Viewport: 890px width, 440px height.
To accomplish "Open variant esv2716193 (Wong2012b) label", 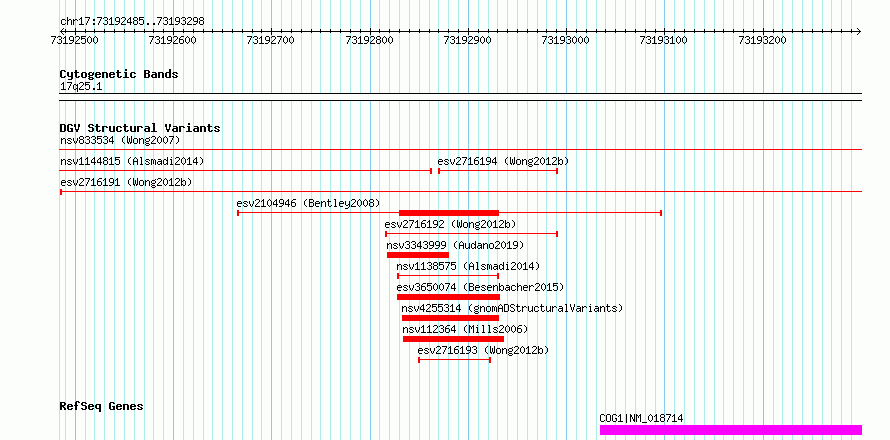I will click(x=483, y=350).
